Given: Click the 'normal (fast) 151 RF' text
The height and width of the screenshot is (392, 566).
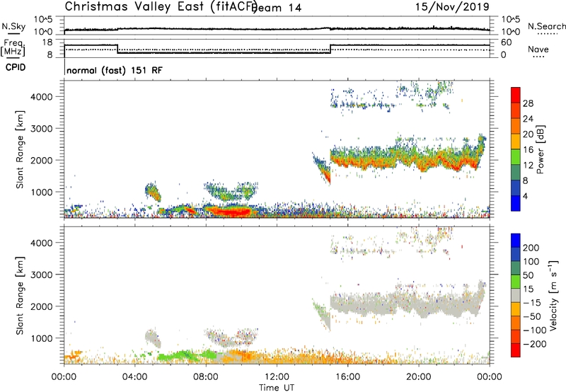Looking at the screenshot, I should coord(115,70).
